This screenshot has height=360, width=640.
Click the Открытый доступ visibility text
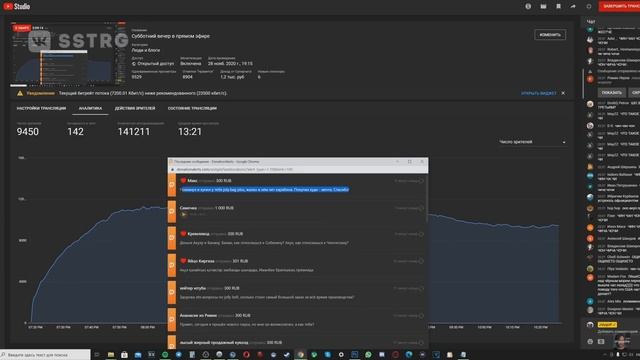click(x=155, y=64)
